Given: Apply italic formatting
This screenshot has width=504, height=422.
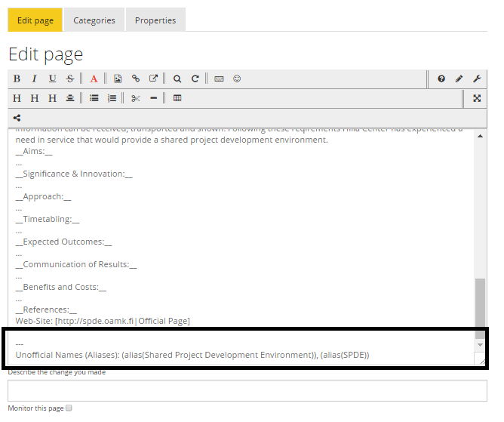Looking at the screenshot, I should click(35, 79).
